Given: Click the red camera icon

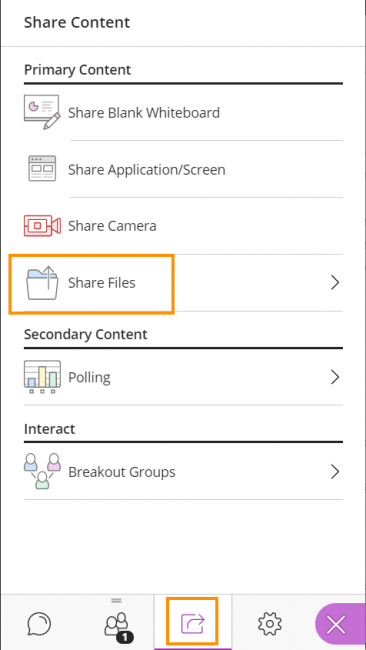Looking at the screenshot, I should (x=42, y=226).
